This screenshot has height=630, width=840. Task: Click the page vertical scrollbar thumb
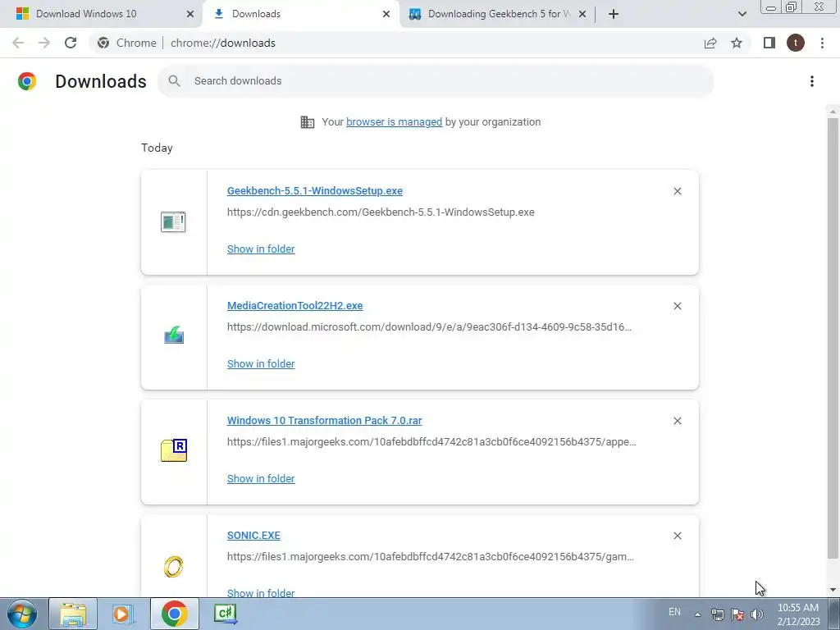tap(833, 337)
